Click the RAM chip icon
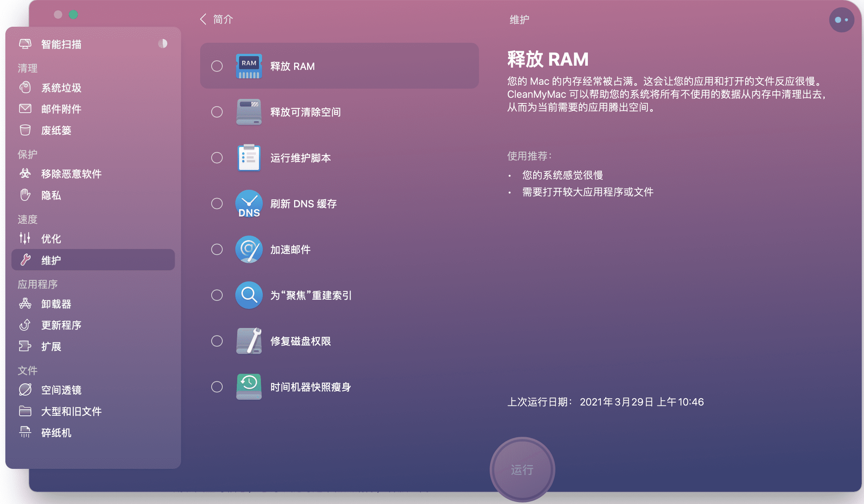Viewport: 864px width, 504px height. [249, 66]
